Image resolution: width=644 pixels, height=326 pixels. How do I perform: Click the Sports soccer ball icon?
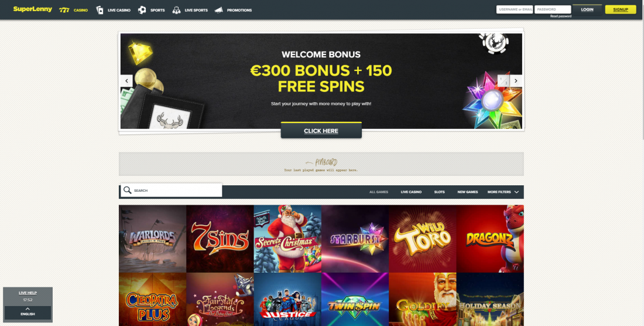click(x=142, y=10)
